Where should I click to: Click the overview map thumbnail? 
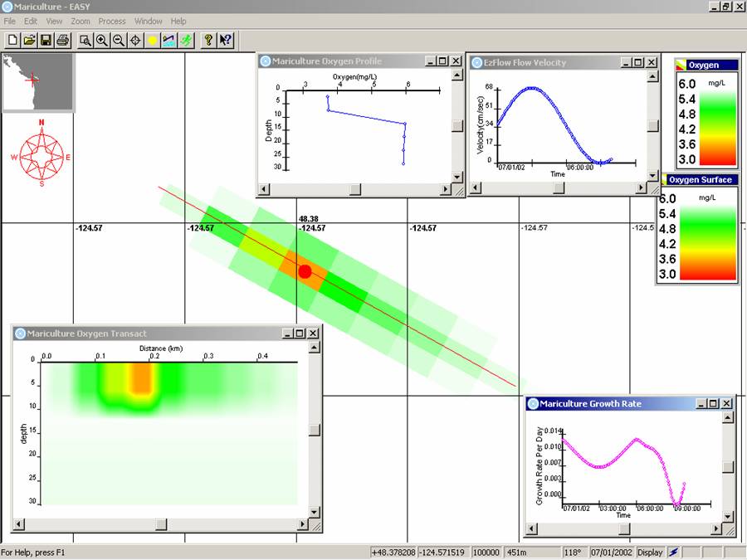click(x=37, y=81)
